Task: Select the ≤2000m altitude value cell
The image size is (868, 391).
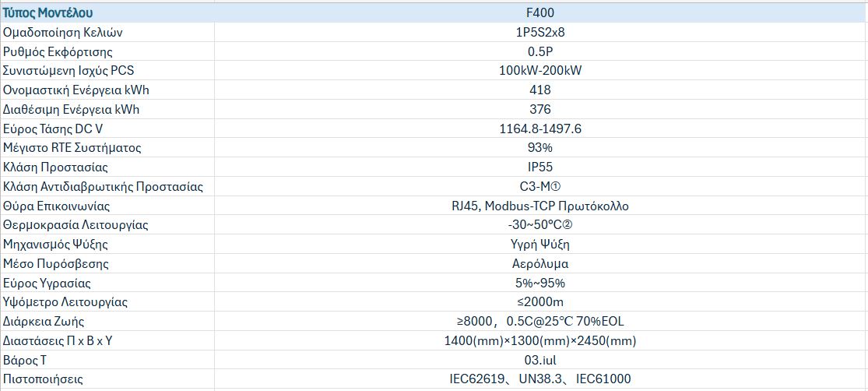Action: click(x=539, y=302)
